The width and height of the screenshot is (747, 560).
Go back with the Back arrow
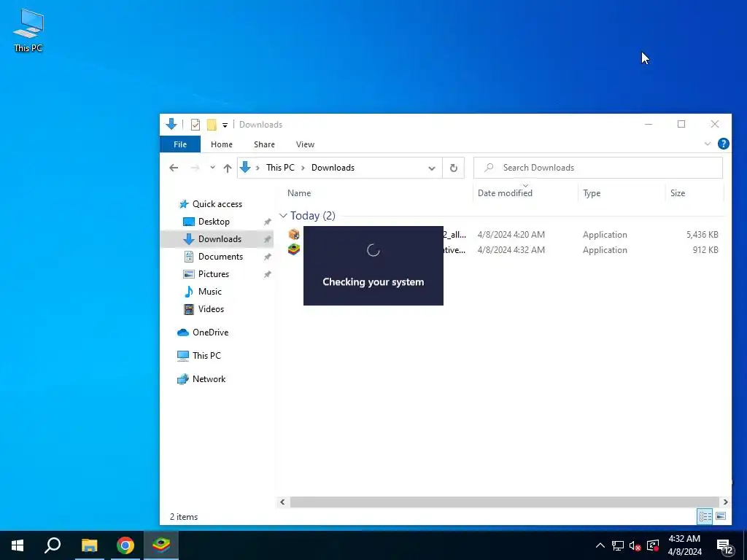[174, 168]
